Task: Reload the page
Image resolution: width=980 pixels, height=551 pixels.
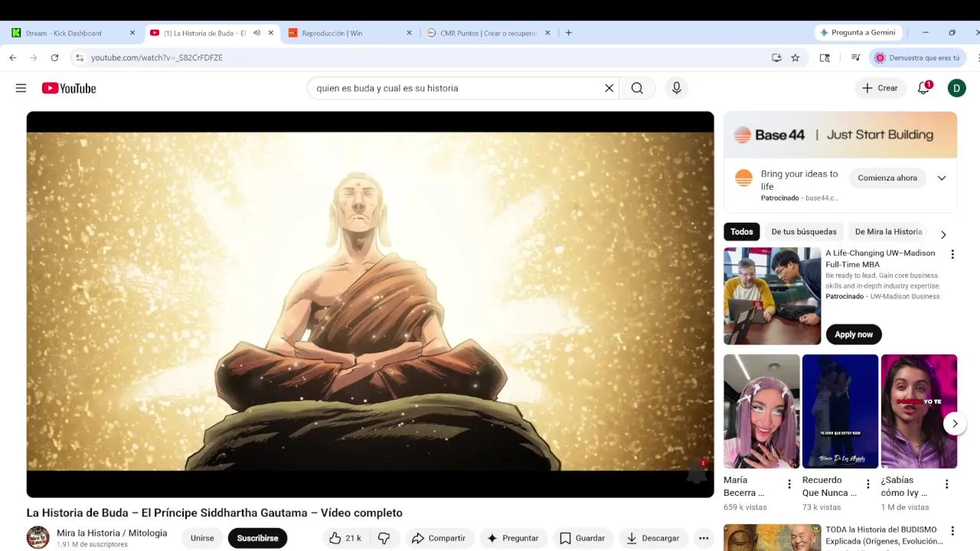Action: [54, 57]
